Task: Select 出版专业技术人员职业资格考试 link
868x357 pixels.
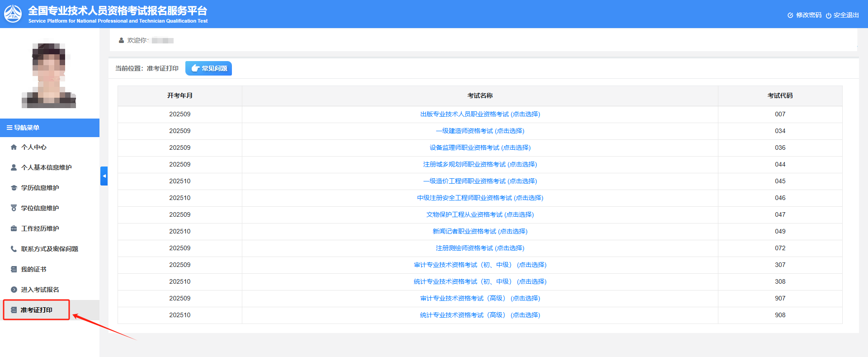Action: 480,114
